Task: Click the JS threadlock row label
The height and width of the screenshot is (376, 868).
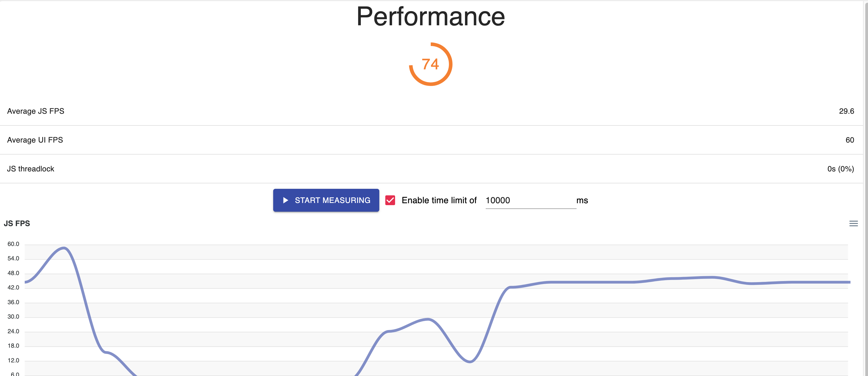Action: point(31,169)
